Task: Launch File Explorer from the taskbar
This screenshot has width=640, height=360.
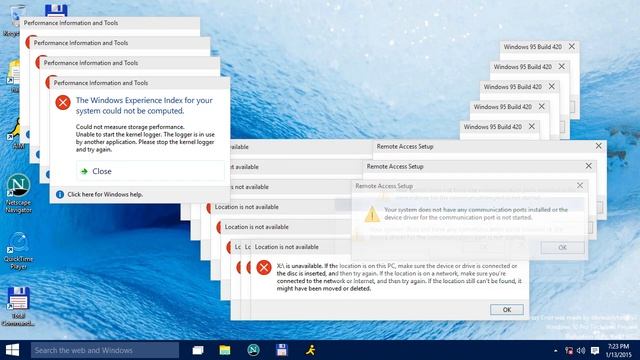Action: tap(224, 350)
